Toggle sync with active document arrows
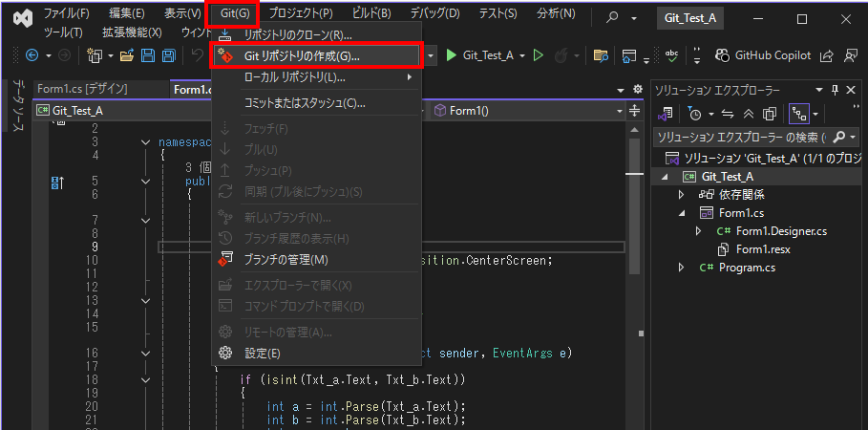 (x=728, y=114)
